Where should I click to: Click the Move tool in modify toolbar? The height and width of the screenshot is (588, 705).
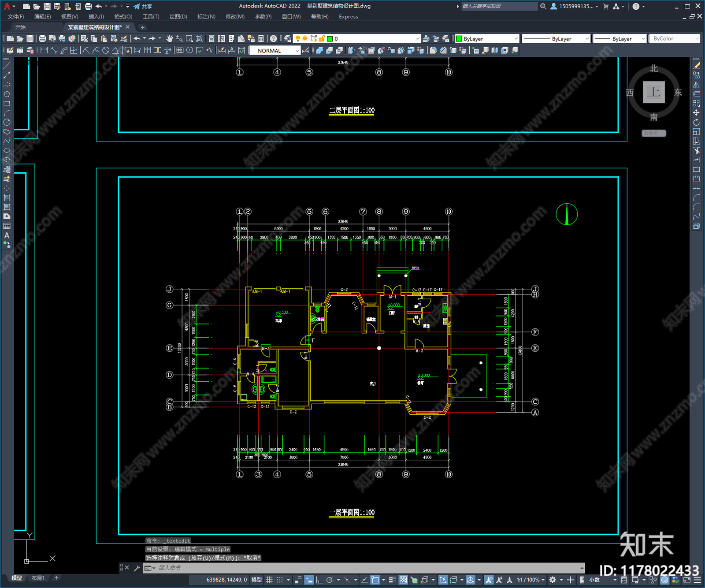(696, 113)
